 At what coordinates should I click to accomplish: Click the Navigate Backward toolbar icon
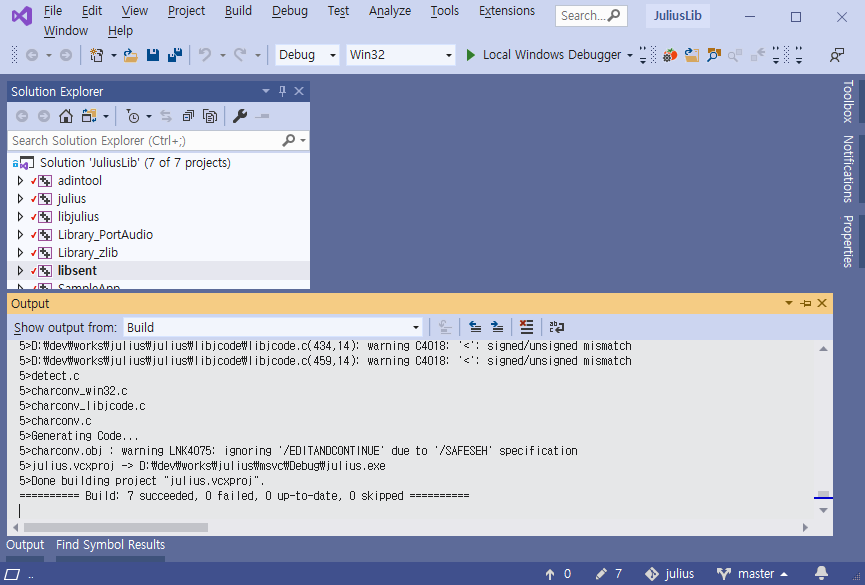32,55
